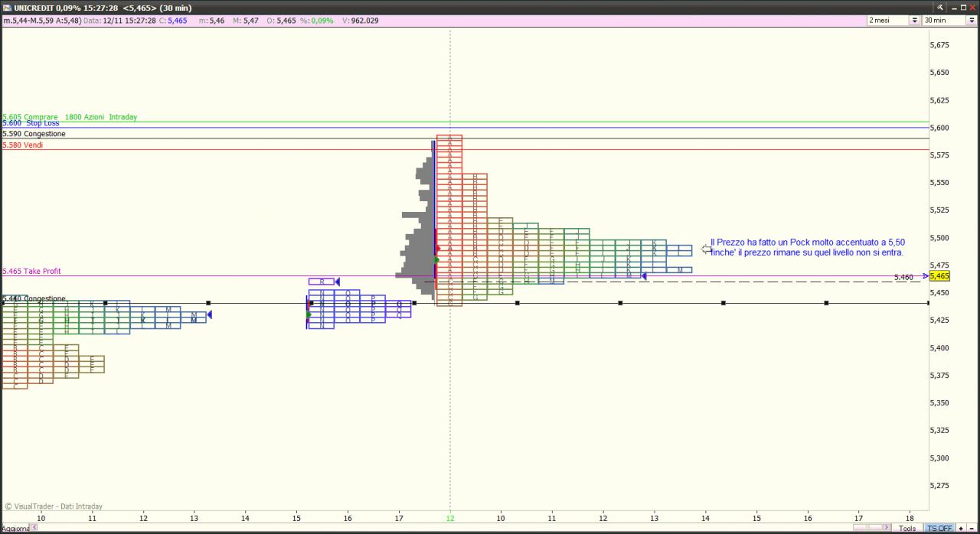Click the hammer settings icon in title bar
This screenshot has height=534, width=980.
(x=939, y=7)
